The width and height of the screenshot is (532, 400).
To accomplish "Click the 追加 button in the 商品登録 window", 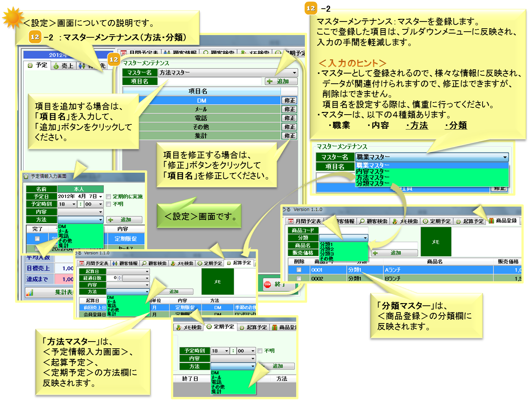I will coord(395,253).
